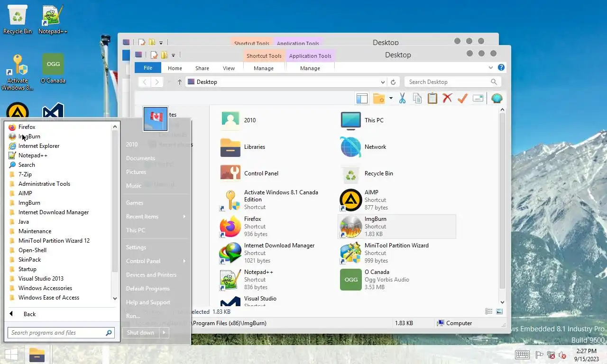Open ribbon Help question mark icon

click(x=501, y=68)
